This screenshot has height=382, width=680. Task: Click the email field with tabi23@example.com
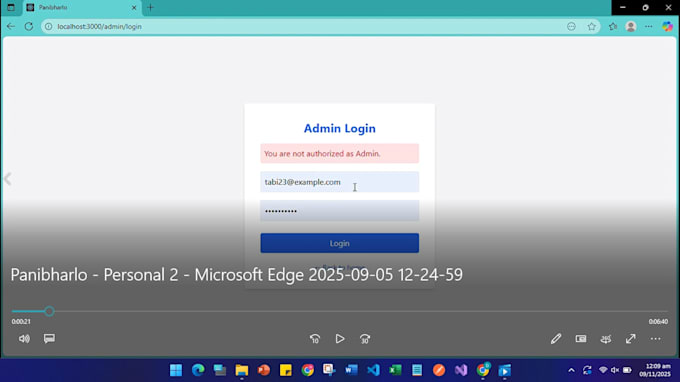click(x=340, y=182)
